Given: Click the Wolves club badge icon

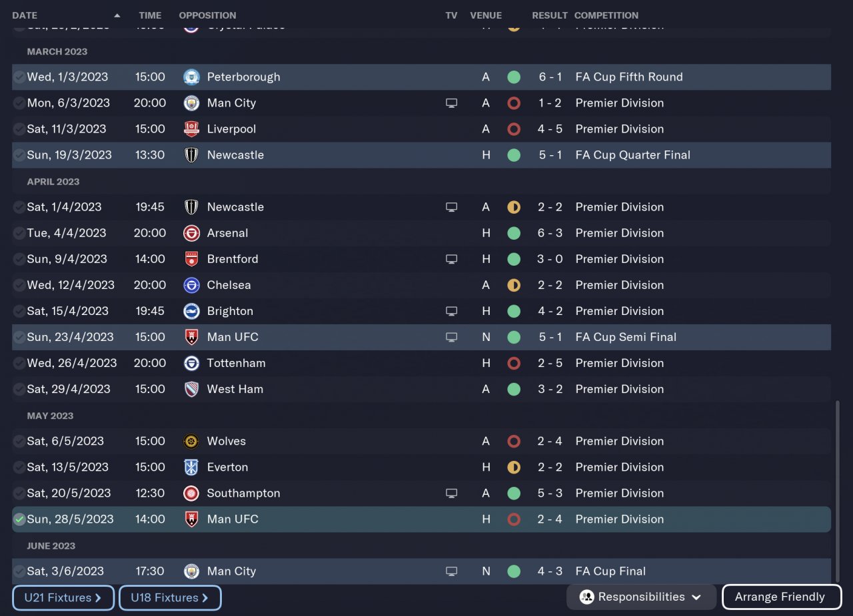Looking at the screenshot, I should tap(191, 442).
